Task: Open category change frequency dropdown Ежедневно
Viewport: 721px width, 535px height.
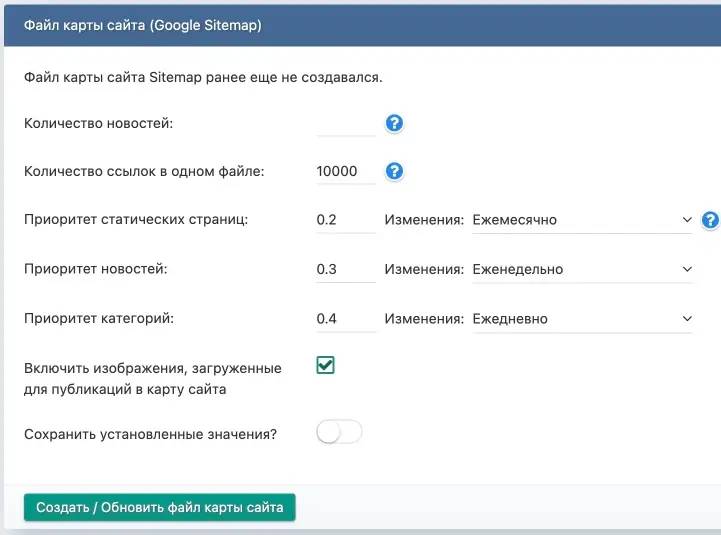Action: [x=582, y=319]
